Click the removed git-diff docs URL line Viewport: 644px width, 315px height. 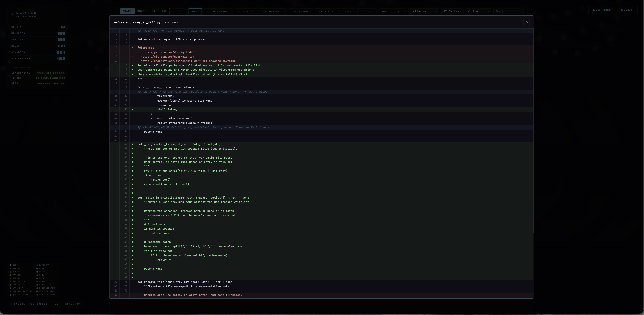click(321, 52)
